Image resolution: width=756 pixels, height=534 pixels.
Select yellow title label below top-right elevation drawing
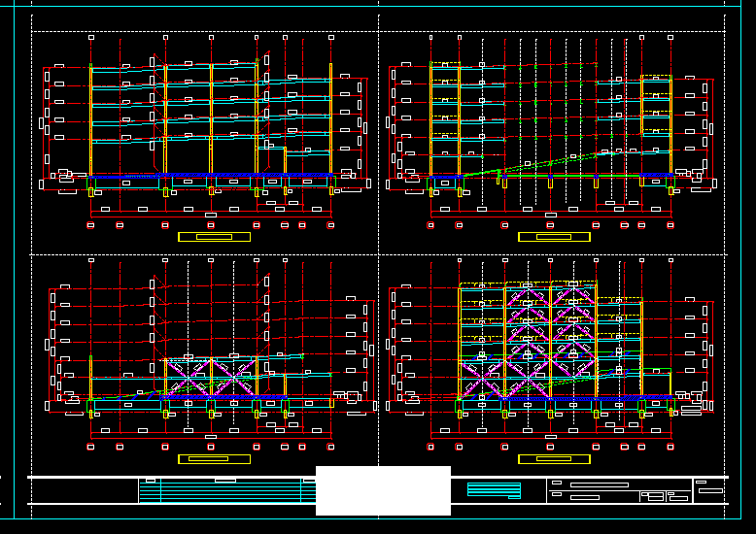pos(554,237)
